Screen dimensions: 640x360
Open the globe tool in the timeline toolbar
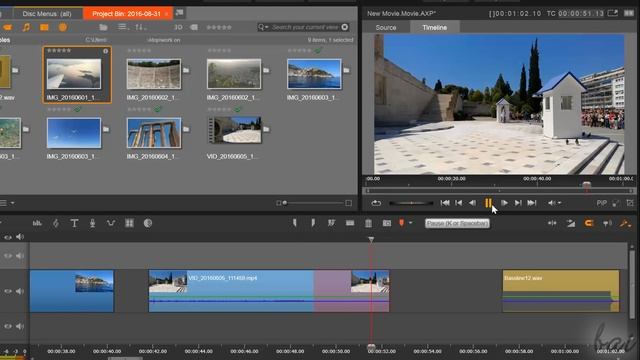click(x=148, y=223)
